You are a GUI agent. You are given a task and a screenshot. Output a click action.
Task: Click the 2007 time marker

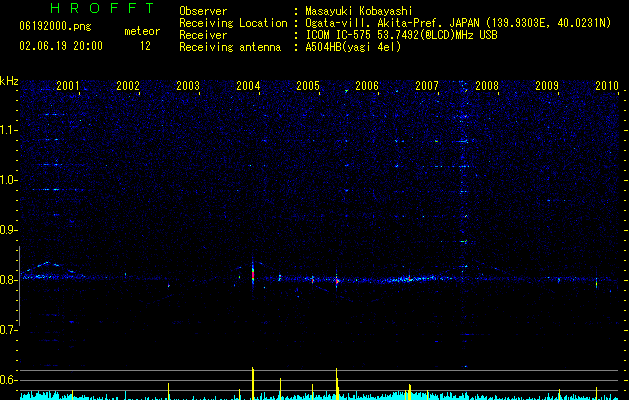coord(427,86)
